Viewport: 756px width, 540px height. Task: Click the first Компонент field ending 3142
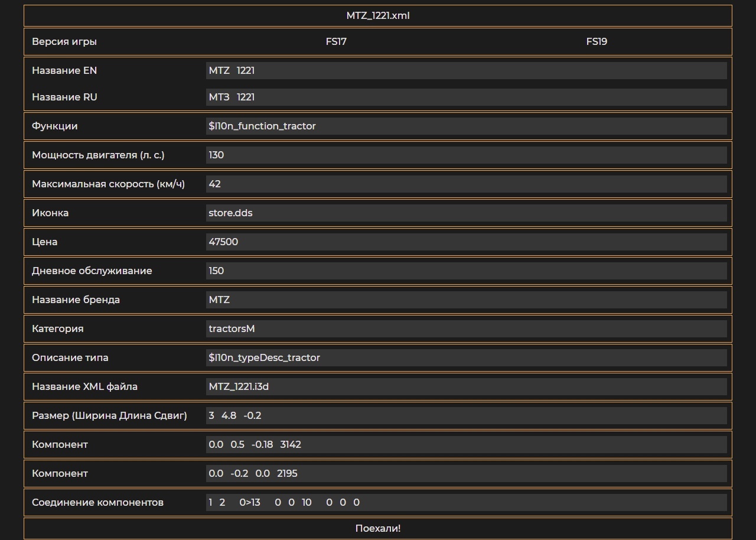(x=466, y=444)
